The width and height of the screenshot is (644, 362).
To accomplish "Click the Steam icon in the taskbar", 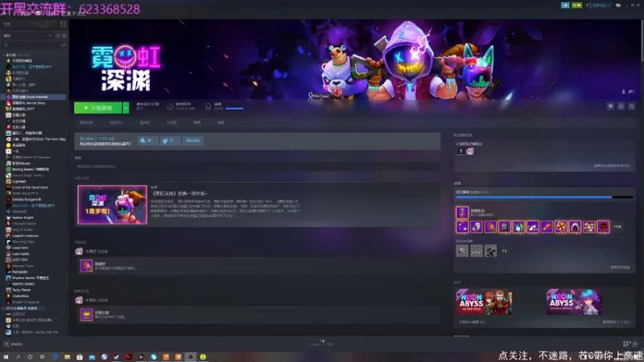I will pyautogui.click(x=116, y=357).
